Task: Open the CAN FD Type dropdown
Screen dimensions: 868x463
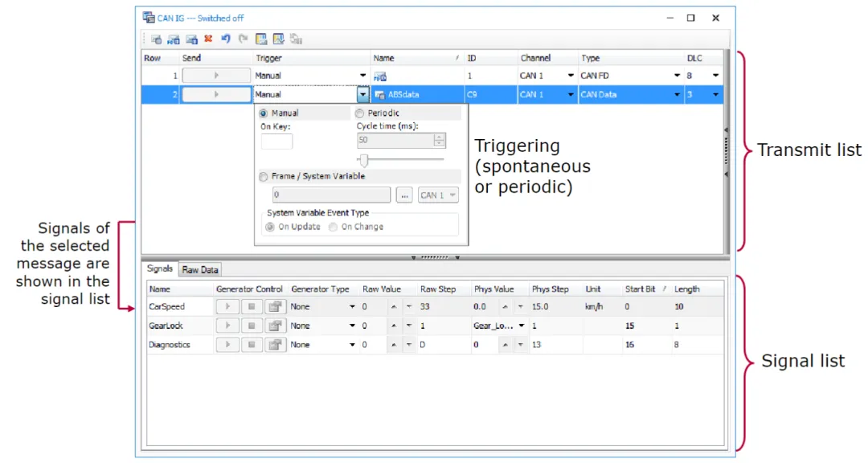Action: point(677,76)
